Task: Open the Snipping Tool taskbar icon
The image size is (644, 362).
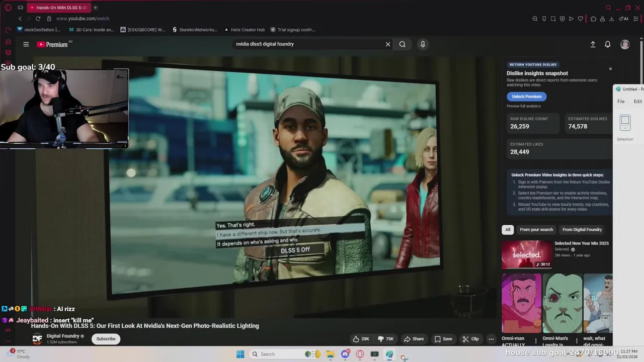Action: pos(404,356)
